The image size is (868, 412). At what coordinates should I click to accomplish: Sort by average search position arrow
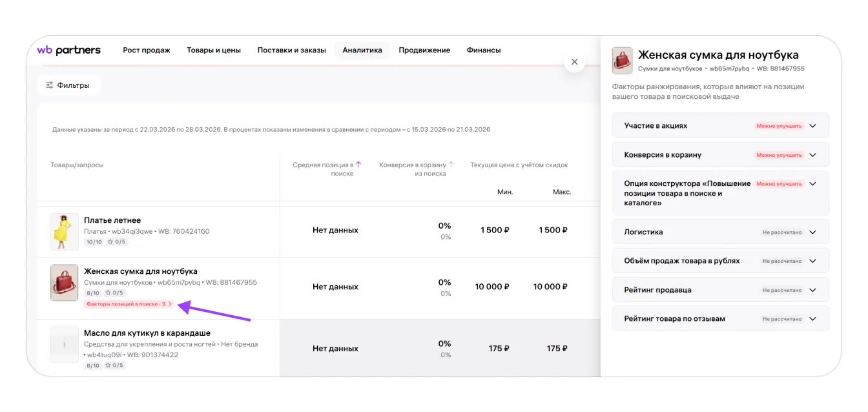coord(358,165)
